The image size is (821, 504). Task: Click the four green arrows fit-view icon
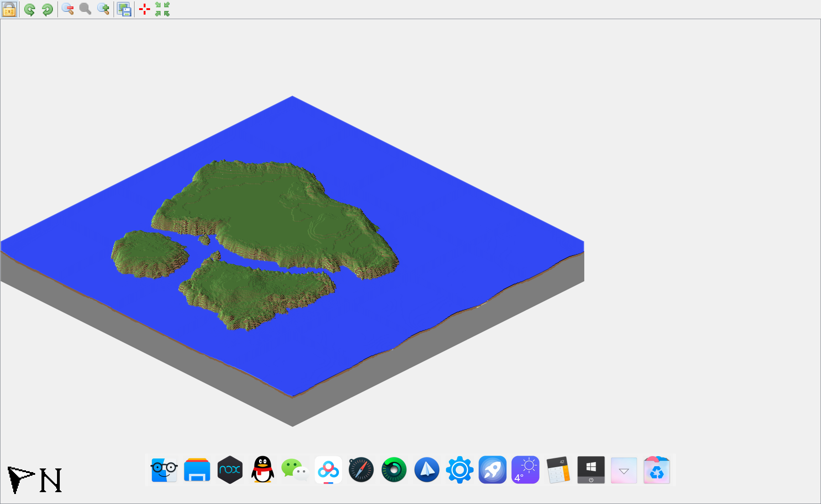point(162,9)
